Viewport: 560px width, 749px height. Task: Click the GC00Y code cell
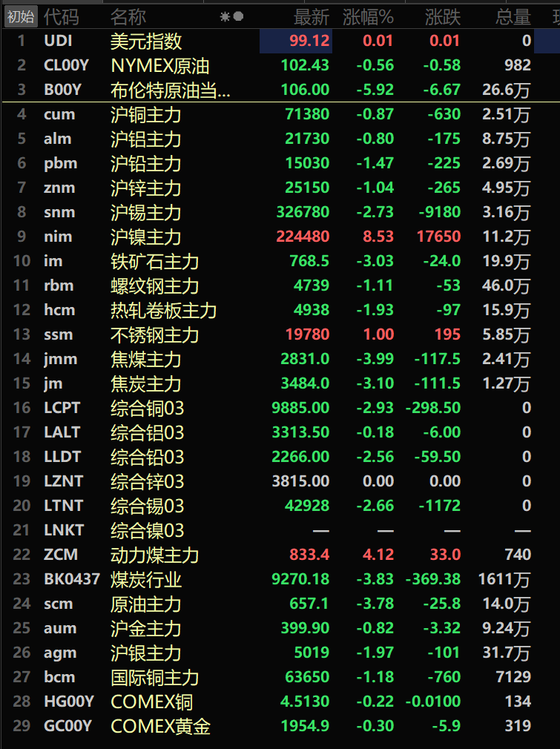point(67,726)
